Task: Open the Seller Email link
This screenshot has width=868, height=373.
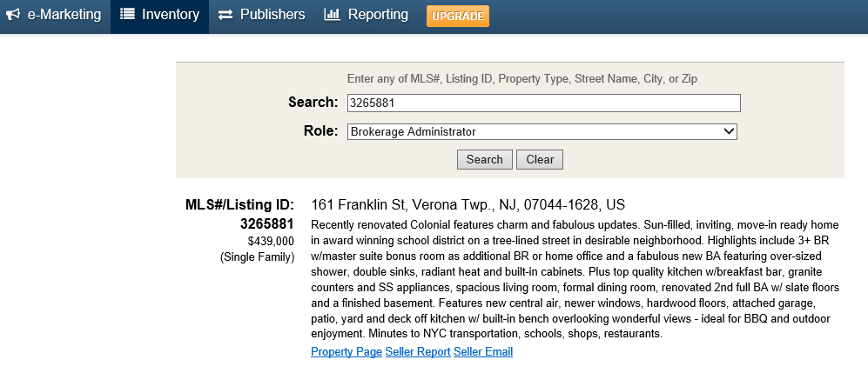Action: (483, 352)
